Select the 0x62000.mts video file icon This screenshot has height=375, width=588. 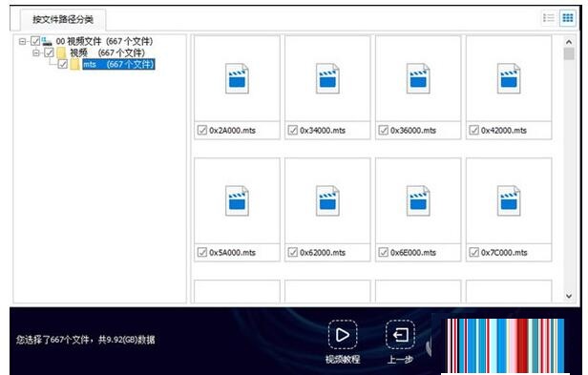pos(327,200)
